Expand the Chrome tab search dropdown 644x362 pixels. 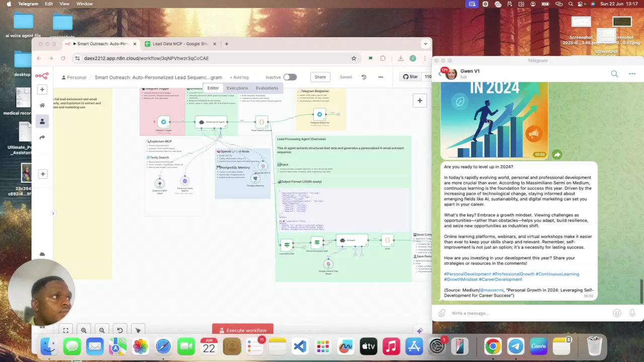(x=426, y=44)
